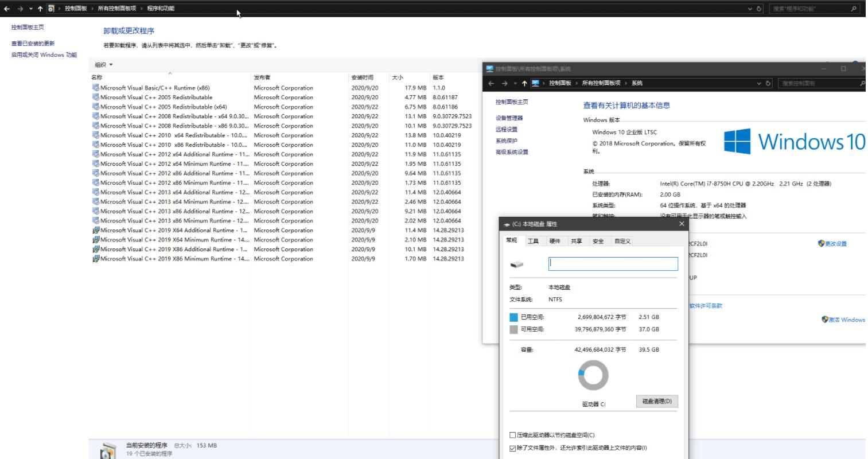
Task: Click the up arrow in Programs and Features window
Action: pos(40,9)
